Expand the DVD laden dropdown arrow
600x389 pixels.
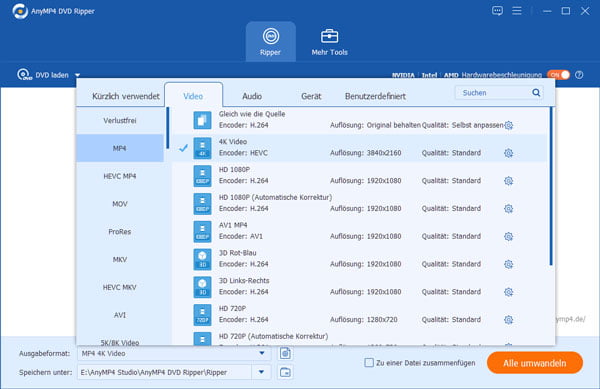[78, 75]
